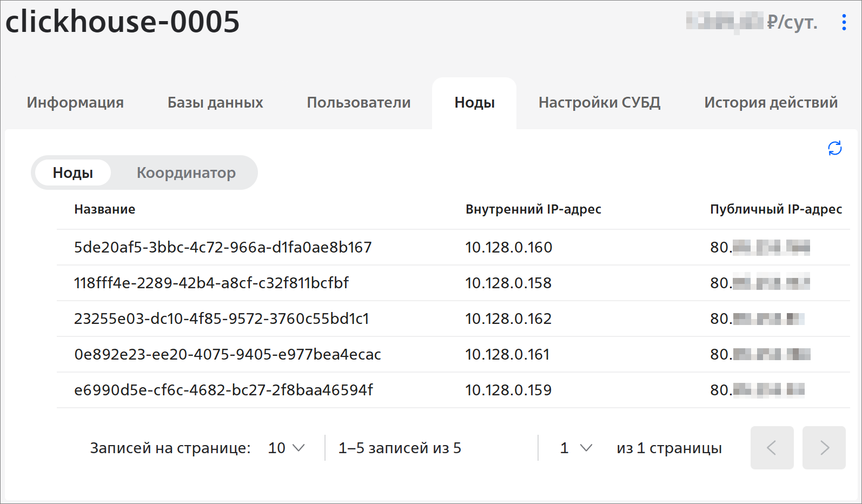The image size is (862, 504).
Task: Click the Название column header
Action: coord(105,209)
